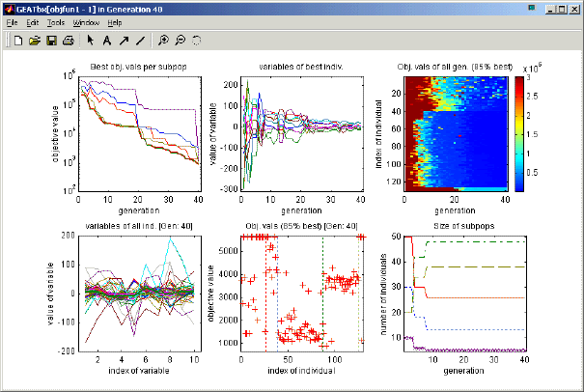Enable the Zoom Out magnifier tool
This screenshot has height=392, width=584.
point(181,41)
